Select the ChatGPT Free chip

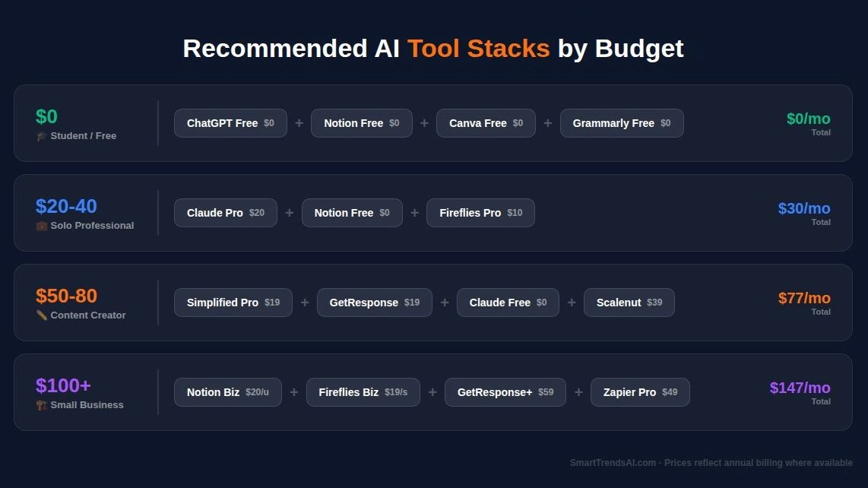coord(230,123)
